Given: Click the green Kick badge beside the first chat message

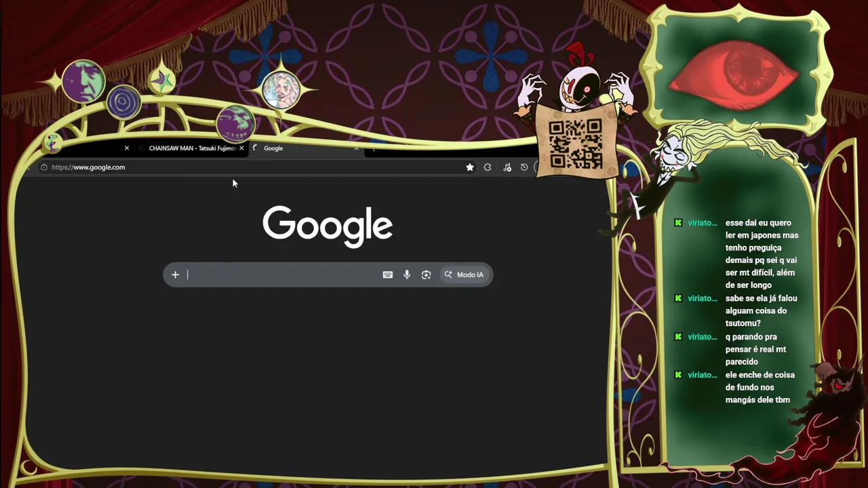Looking at the screenshot, I should (x=678, y=223).
